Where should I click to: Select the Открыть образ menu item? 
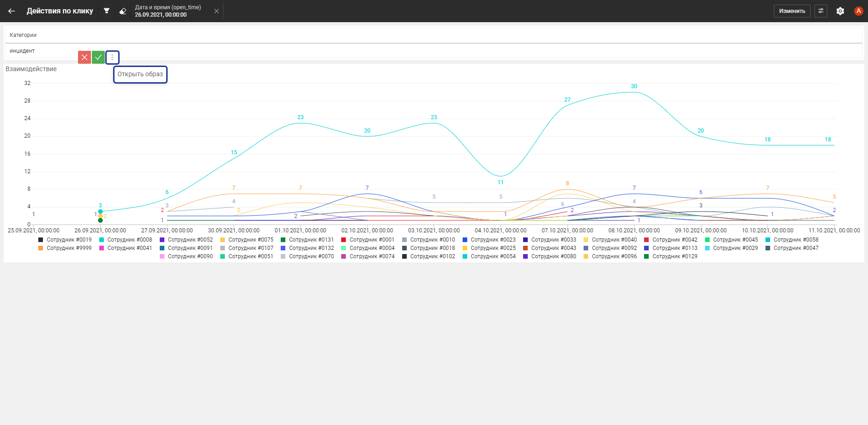140,74
